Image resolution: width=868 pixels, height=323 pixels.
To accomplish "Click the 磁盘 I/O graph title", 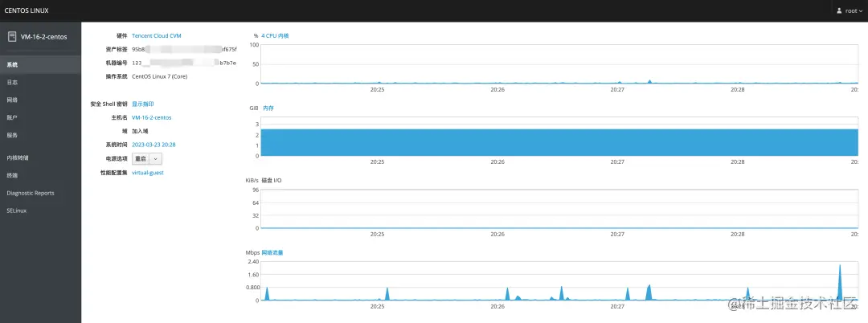I will click(272, 181).
